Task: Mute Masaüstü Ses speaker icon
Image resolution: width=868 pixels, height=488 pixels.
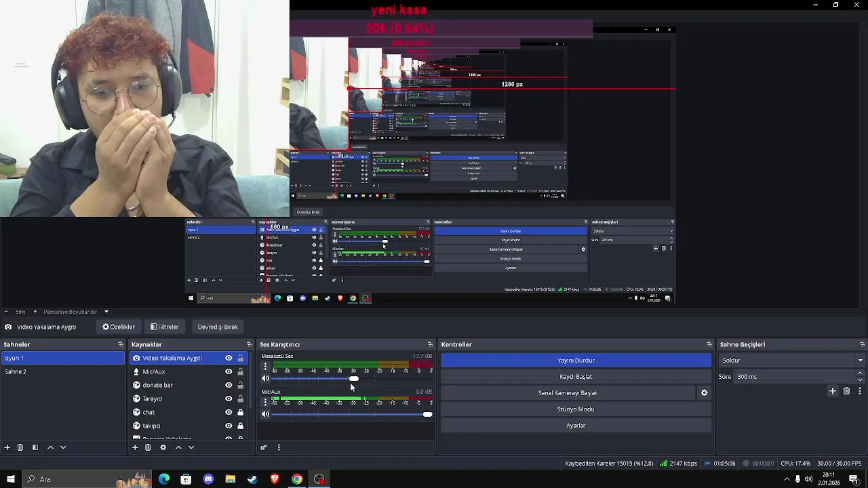Action: (265, 379)
